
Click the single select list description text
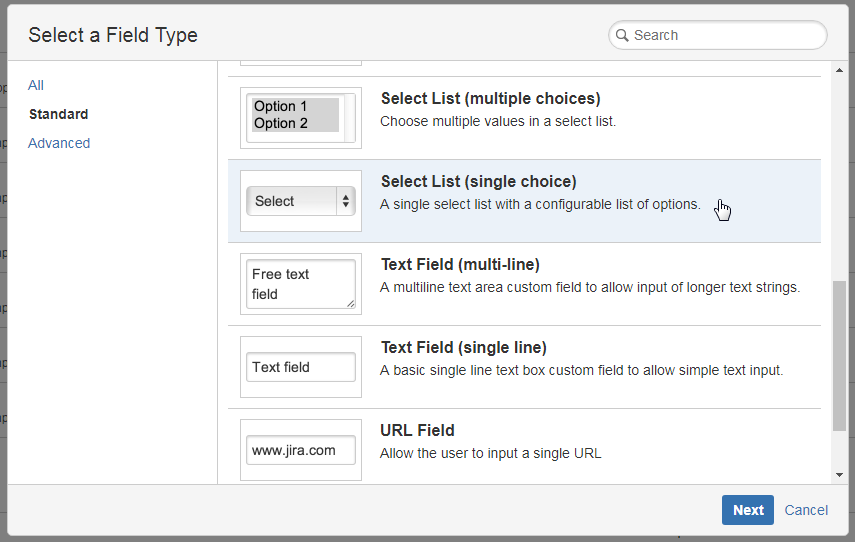[x=540, y=204]
